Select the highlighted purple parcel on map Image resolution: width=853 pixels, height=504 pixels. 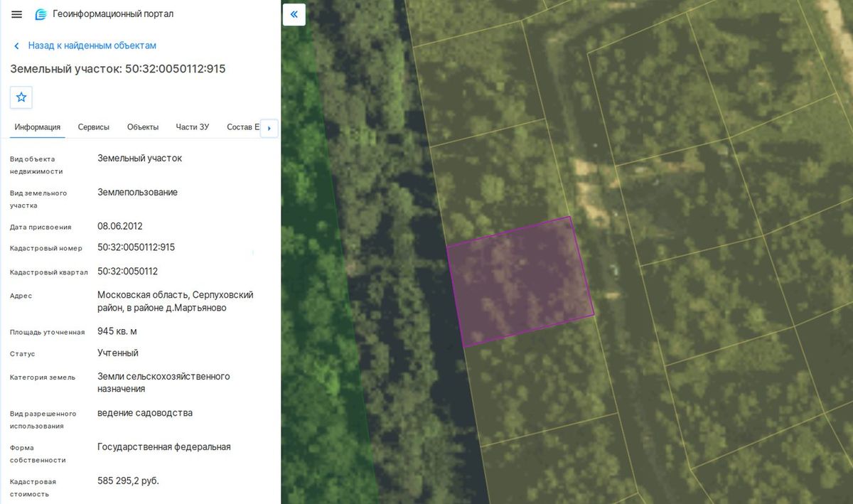(520, 282)
